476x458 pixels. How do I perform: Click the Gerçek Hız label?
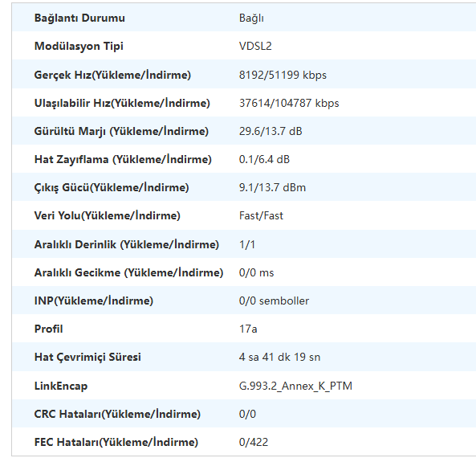point(112,75)
